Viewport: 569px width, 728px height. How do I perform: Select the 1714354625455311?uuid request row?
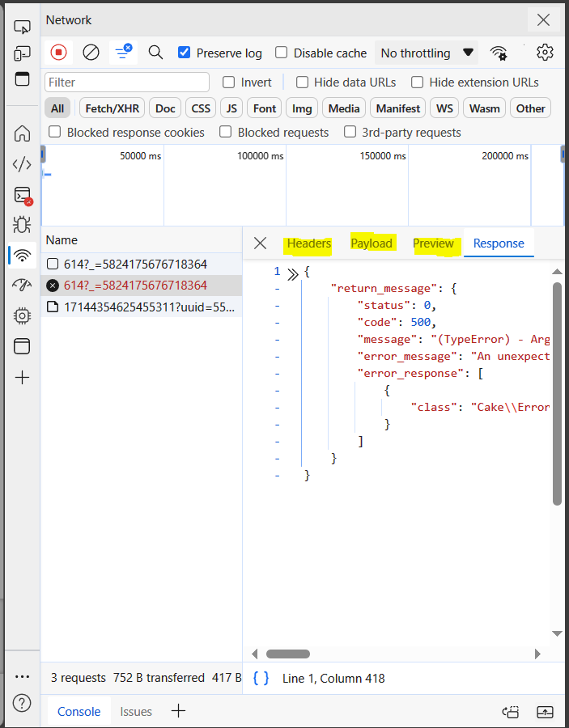141,307
